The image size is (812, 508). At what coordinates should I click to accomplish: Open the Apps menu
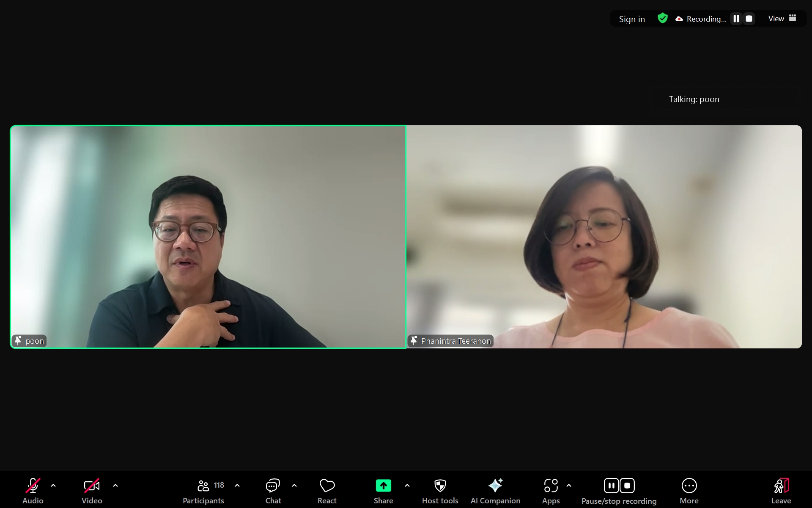551,490
